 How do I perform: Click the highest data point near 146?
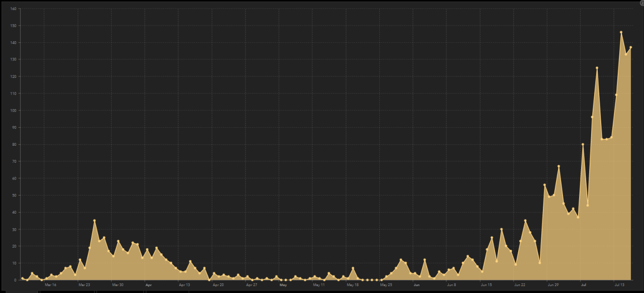pos(621,32)
